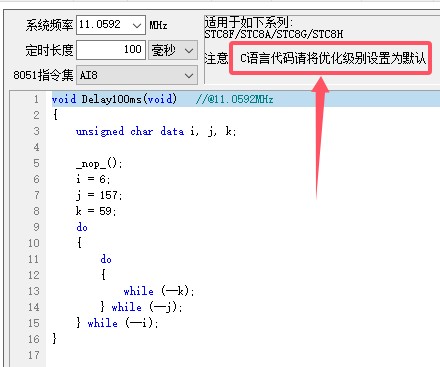Open the 8051 instruction set AI8 dropdown
Screen dimensions: 440x367
137,75
